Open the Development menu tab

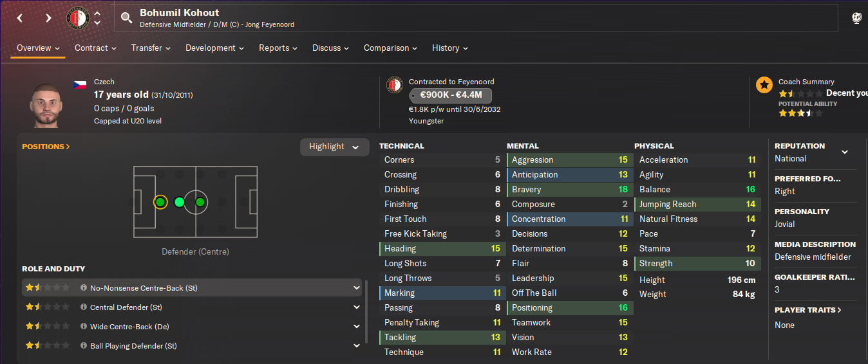coord(214,48)
